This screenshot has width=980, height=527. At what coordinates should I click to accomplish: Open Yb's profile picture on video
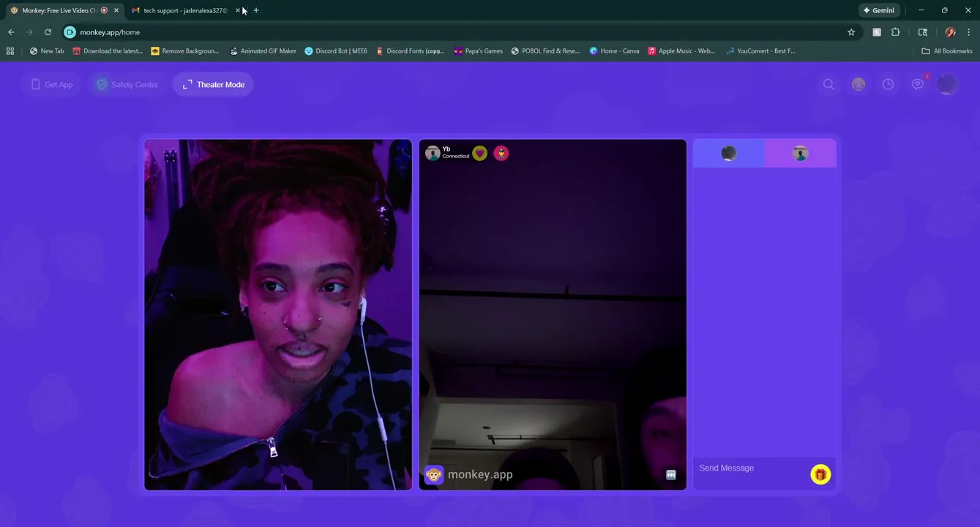[433, 153]
